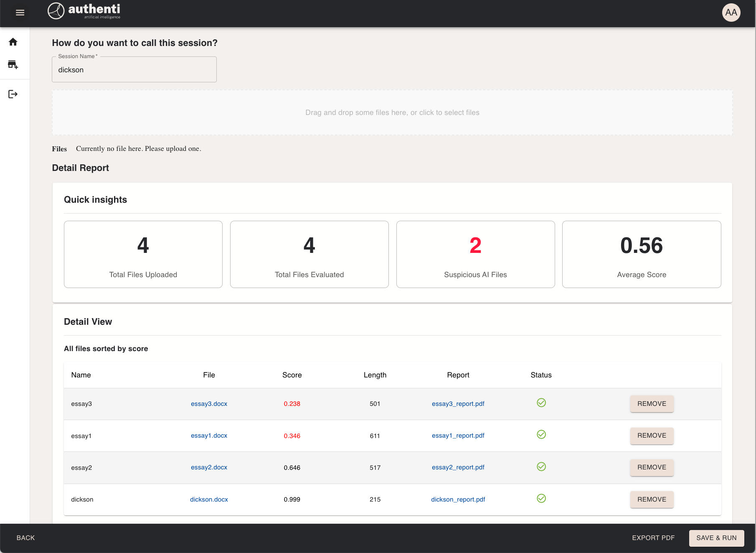The image size is (756, 553).
Task: Click the Detail Report heading
Action: (x=80, y=168)
